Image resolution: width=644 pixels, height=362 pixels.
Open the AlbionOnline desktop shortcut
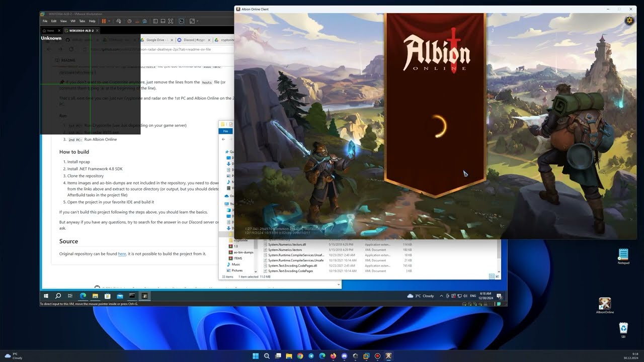point(605,306)
